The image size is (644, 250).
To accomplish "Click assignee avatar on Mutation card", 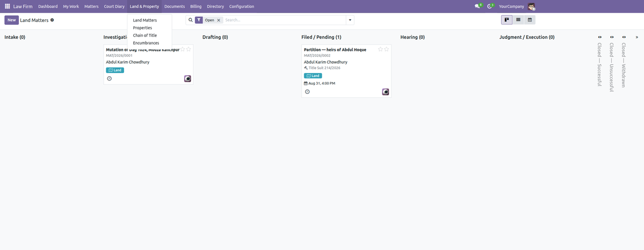I will (x=187, y=79).
